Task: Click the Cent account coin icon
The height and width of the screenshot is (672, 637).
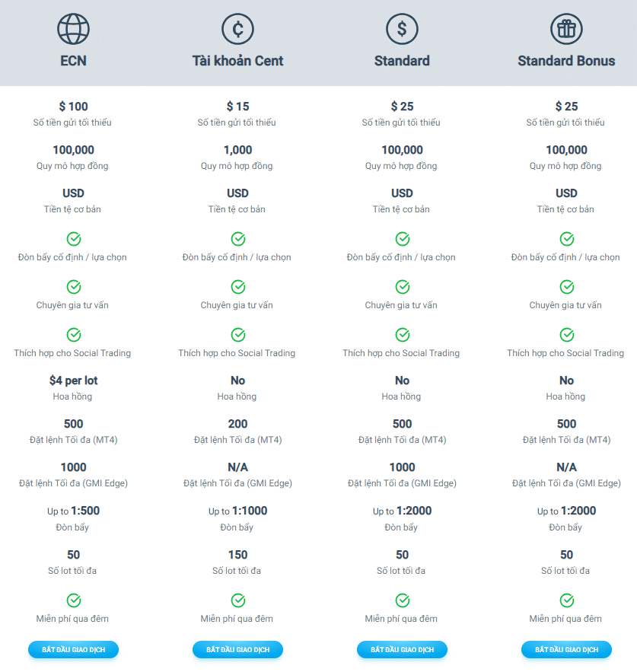Action: (237, 29)
